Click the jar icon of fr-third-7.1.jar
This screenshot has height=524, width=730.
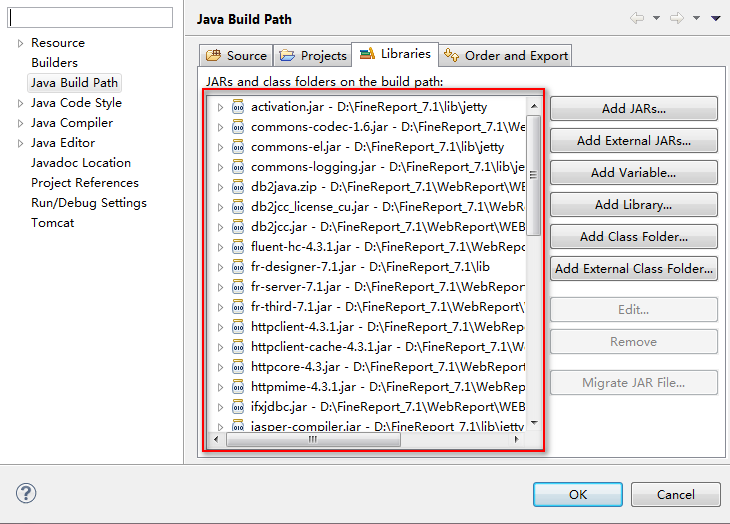[x=238, y=307]
